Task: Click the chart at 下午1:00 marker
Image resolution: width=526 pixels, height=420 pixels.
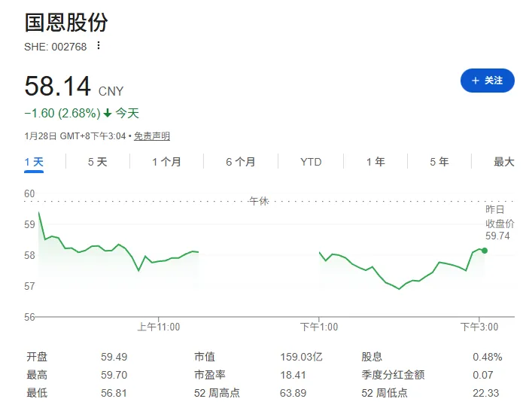Action: point(320,253)
